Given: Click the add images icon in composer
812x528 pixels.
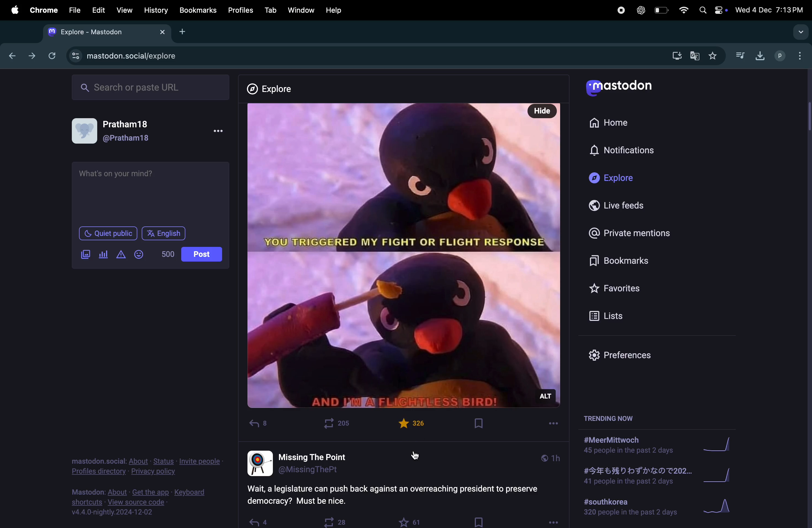Looking at the screenshot, I should (x=85, y=255).
